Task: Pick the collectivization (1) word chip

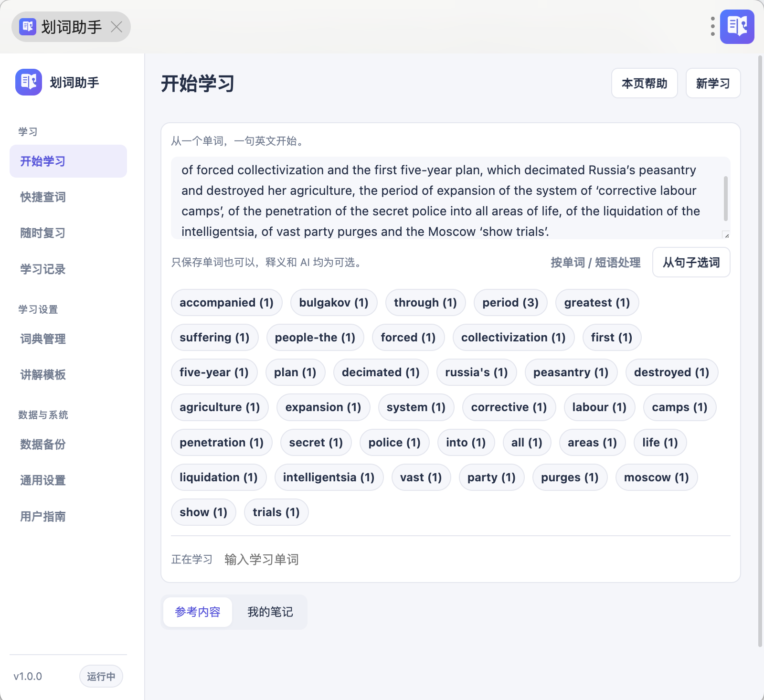Action: [x=513, y=337]
